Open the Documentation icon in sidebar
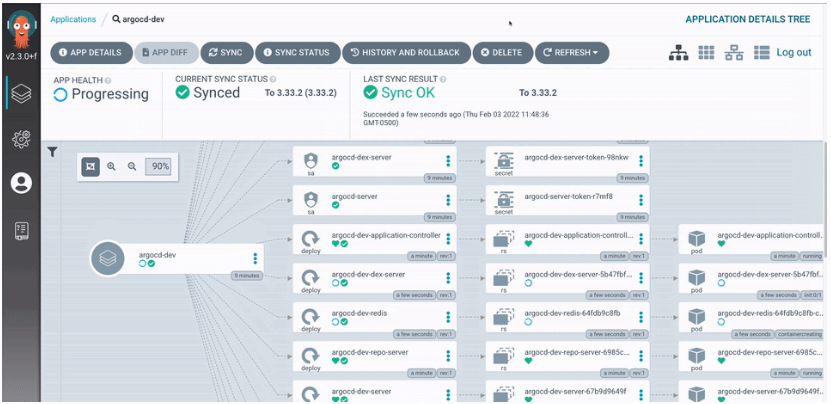Screen dimensions: 831x404 click(x=21, y=231)
